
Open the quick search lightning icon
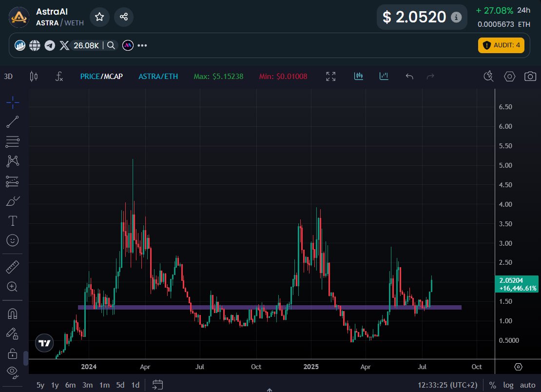point(488,76)
